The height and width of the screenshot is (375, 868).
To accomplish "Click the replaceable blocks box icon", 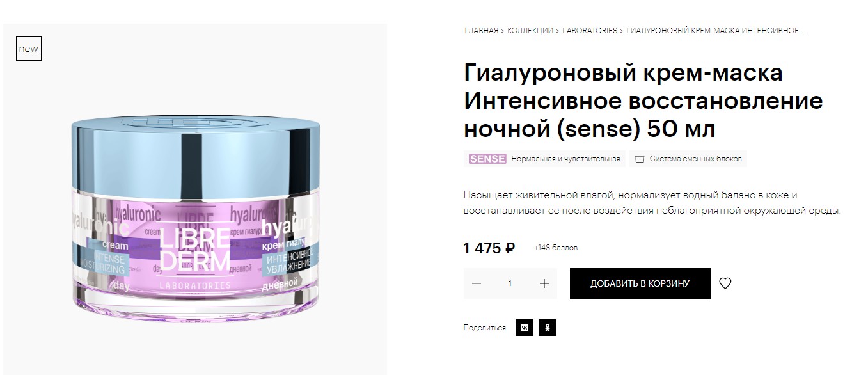I will (x=639, y=159).
